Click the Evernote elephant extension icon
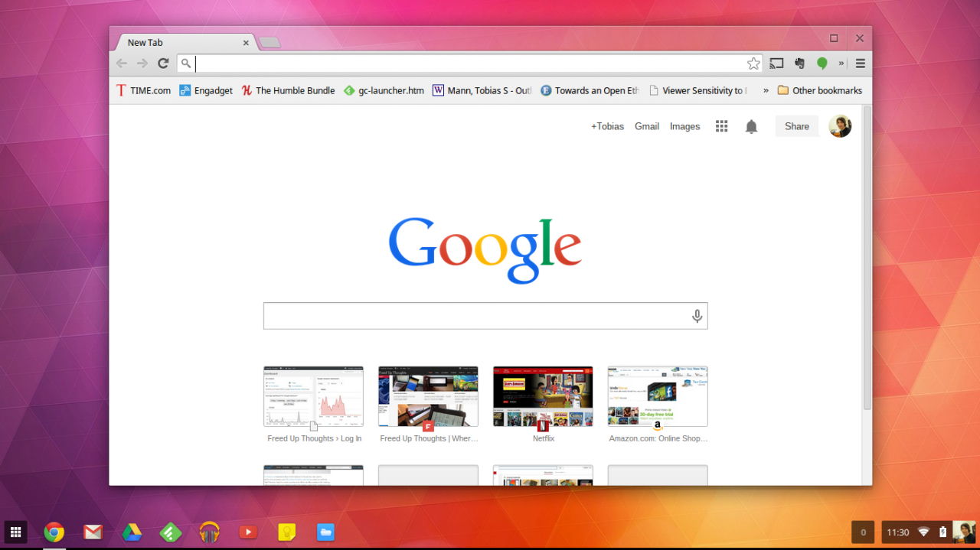Image resolution: width=980 pixels, height=550 pixels. 799,63
